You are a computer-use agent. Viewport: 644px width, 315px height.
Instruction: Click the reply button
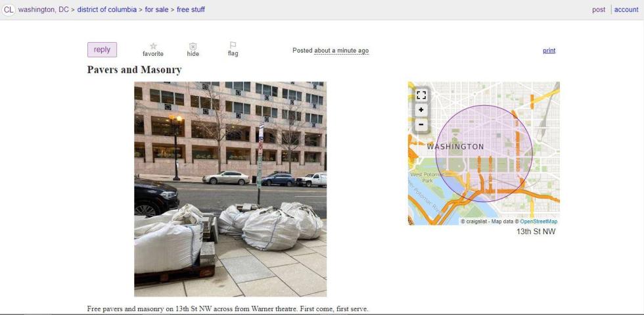[x=102, y=50]
